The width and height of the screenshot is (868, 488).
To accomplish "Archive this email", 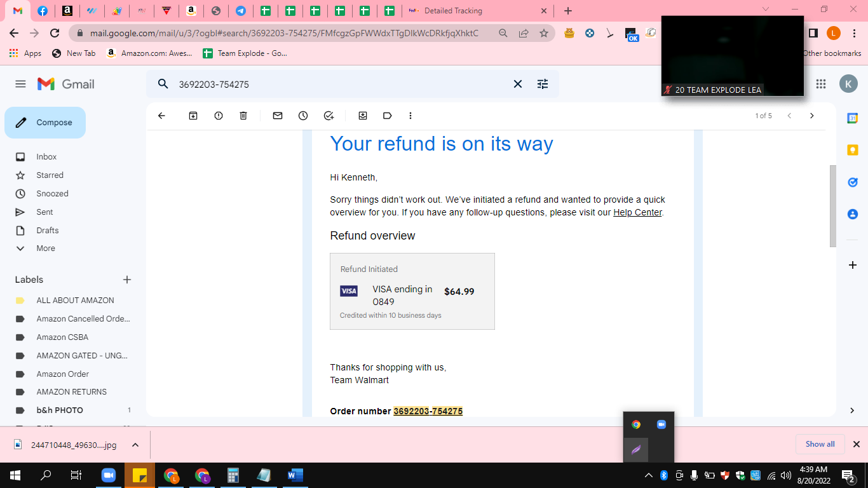I will click(193, 116).
